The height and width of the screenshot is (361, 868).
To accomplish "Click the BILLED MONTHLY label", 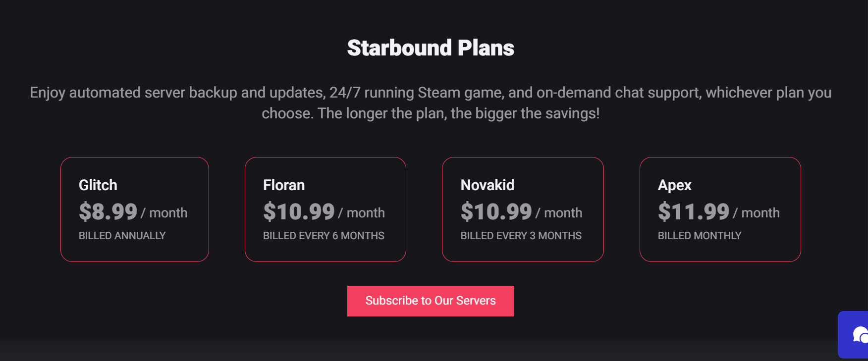I will 699,236.
